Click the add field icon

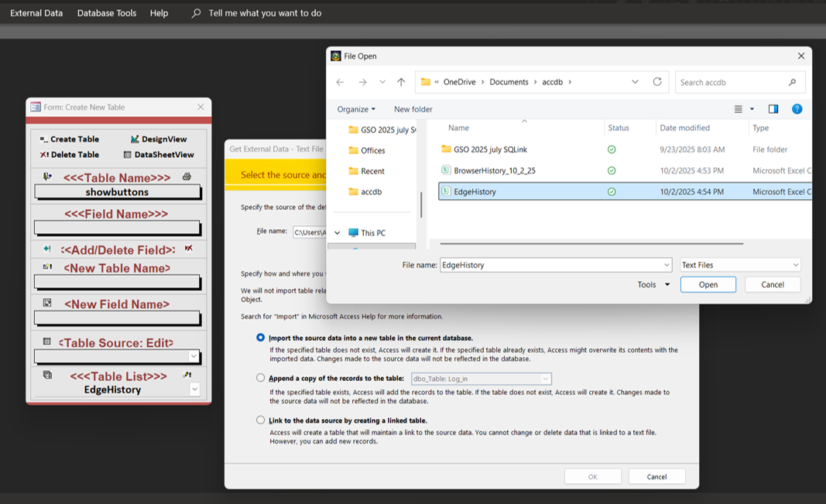[47, 249]
